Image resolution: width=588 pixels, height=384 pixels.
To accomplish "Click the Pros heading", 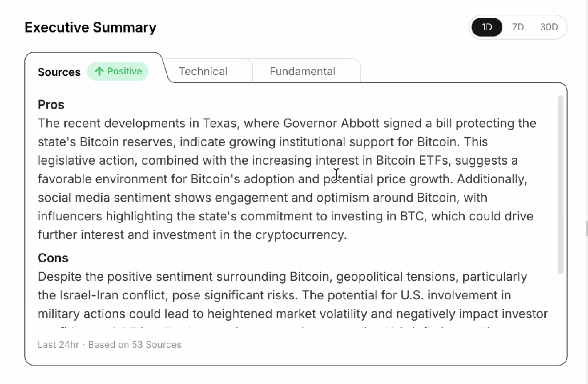I will pos(51,105).
